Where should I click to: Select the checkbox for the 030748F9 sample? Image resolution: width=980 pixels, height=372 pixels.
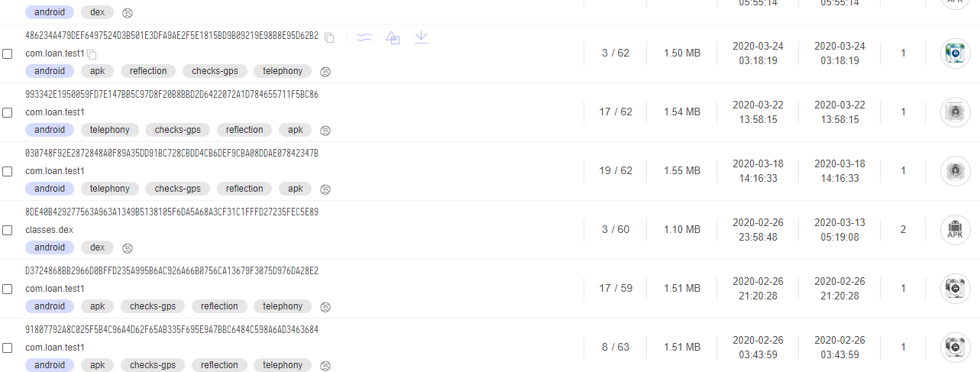pos(8,172)
